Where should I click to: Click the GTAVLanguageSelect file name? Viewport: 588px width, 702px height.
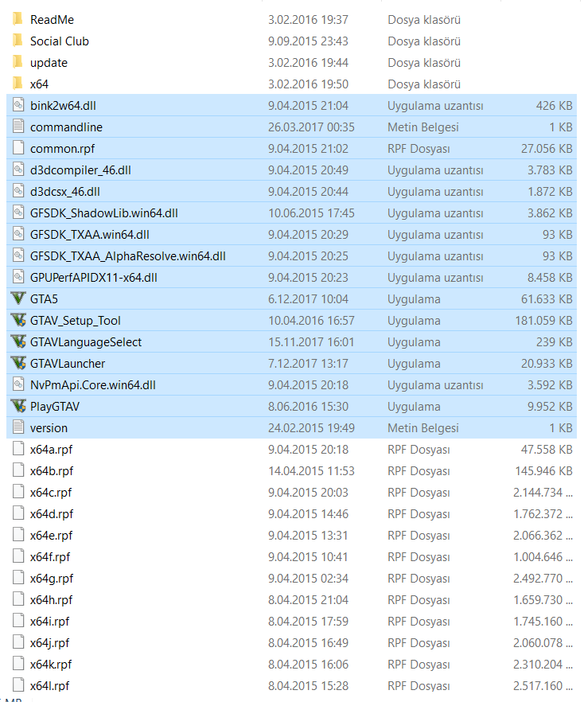point(86,342)
